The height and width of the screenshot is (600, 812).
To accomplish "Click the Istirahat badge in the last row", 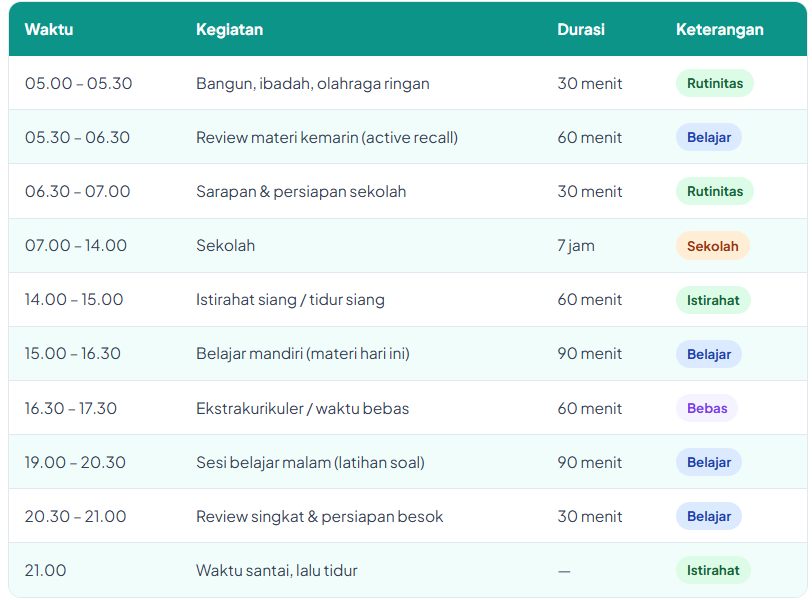I will coord(713,569).
